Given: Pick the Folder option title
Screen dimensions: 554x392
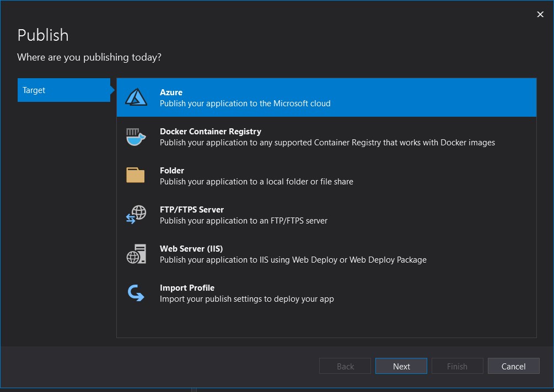Looking at the screenshot, I should pyautogui.click(x=171, y=171).
